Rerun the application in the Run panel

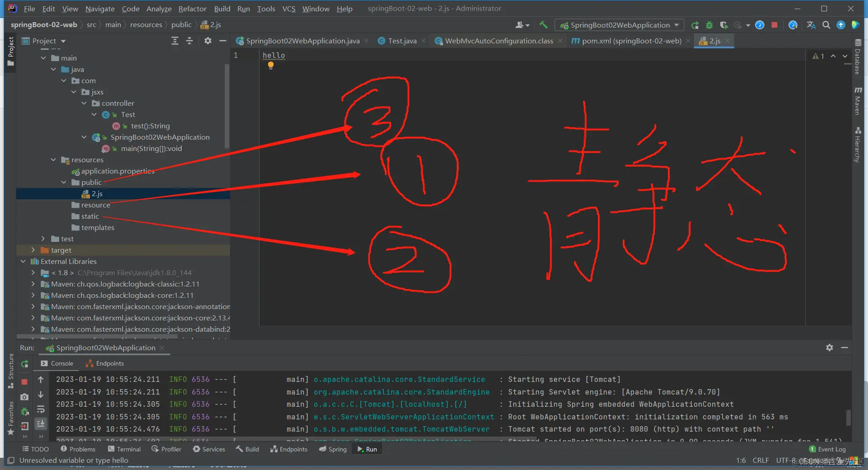coord(24,364)
